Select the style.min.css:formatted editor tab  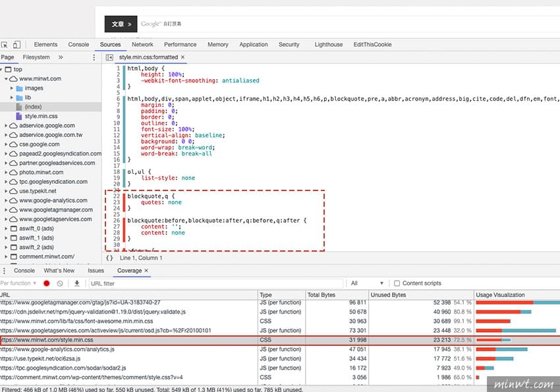pos(148,57)
